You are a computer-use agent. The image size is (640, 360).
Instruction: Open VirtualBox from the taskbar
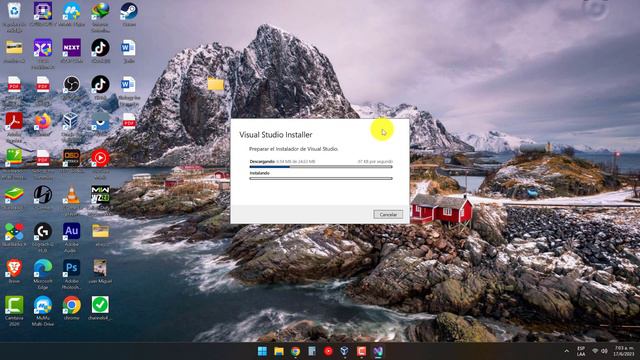click(x=345, y=351)
